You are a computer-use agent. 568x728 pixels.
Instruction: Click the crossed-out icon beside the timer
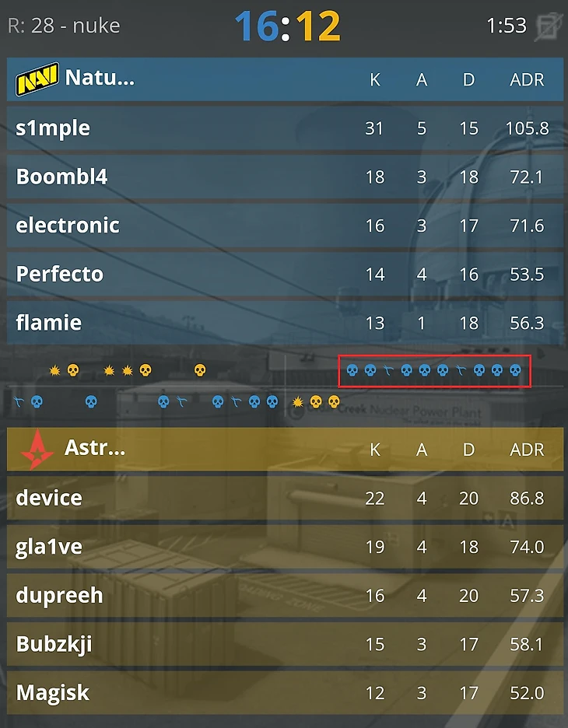click(549, 26)
